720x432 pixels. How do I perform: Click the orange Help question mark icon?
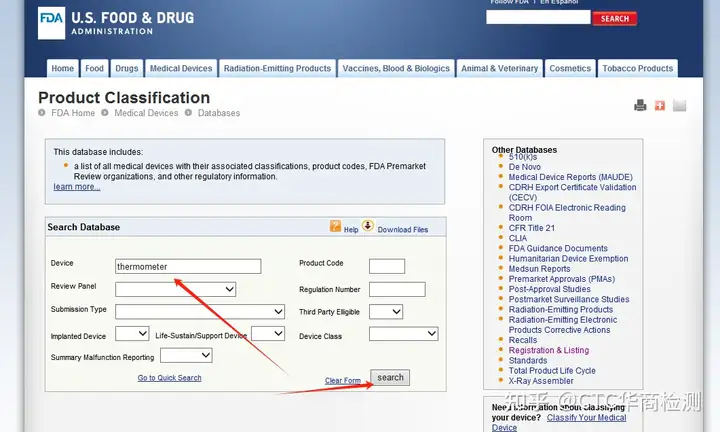[336, 227]
